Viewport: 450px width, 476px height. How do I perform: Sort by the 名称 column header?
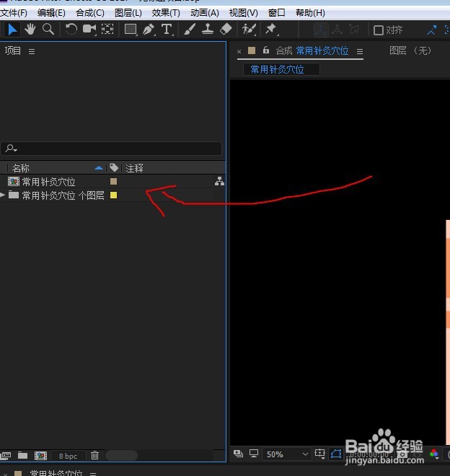[x=21, y=168]
